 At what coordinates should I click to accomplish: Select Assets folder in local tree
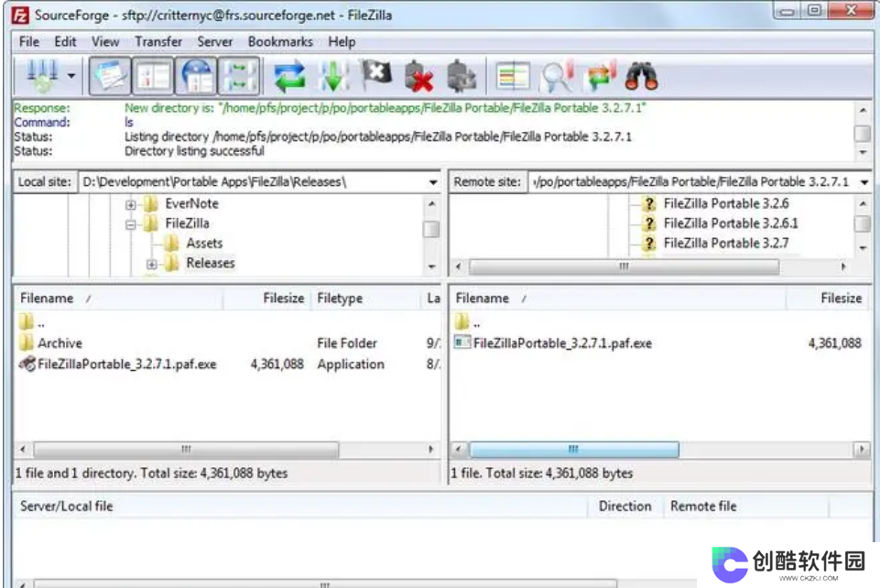pos(204,243)
